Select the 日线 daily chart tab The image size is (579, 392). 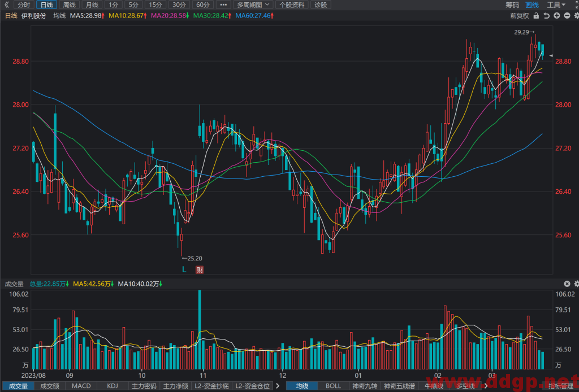(x=46, y=5)
